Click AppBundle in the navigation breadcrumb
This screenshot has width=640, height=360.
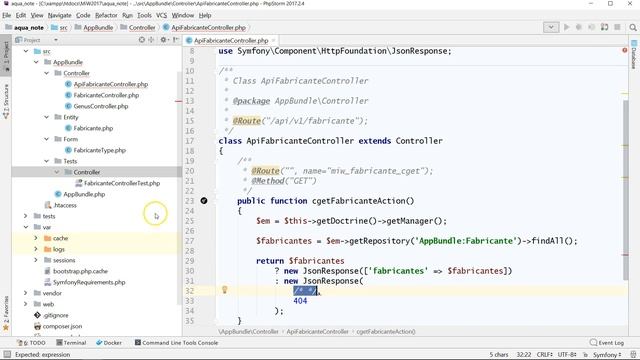[98, 27]
